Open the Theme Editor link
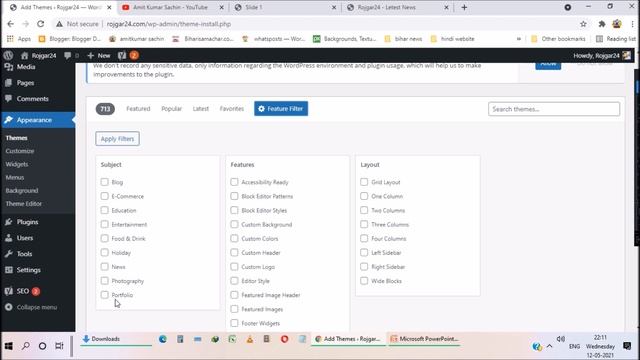 tap(24, 204)
